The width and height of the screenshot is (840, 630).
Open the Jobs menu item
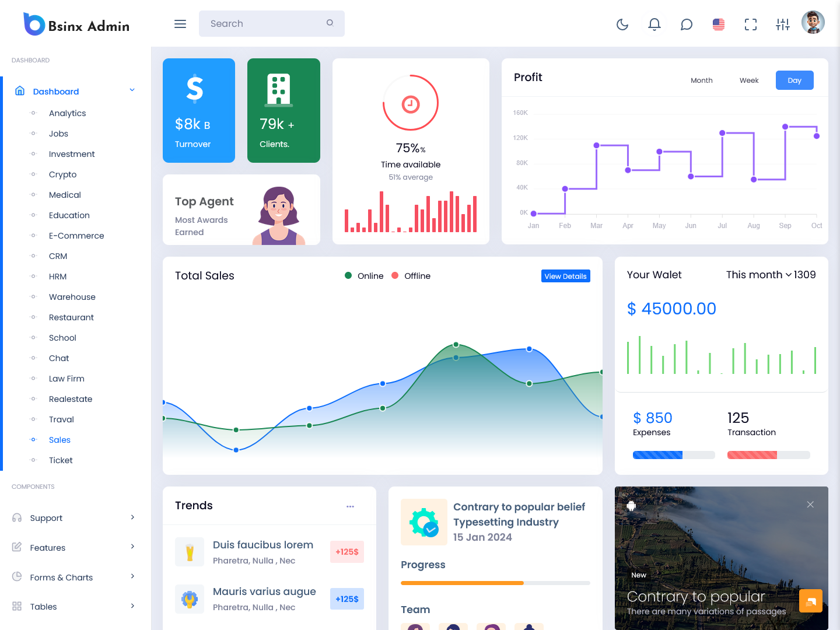58,134
